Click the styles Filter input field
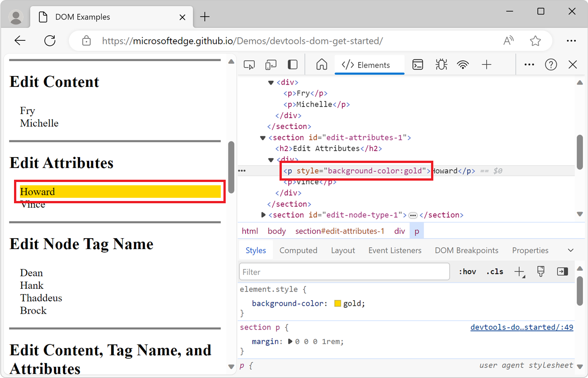The width and height of the screenshot is (588, 378). 344,271
